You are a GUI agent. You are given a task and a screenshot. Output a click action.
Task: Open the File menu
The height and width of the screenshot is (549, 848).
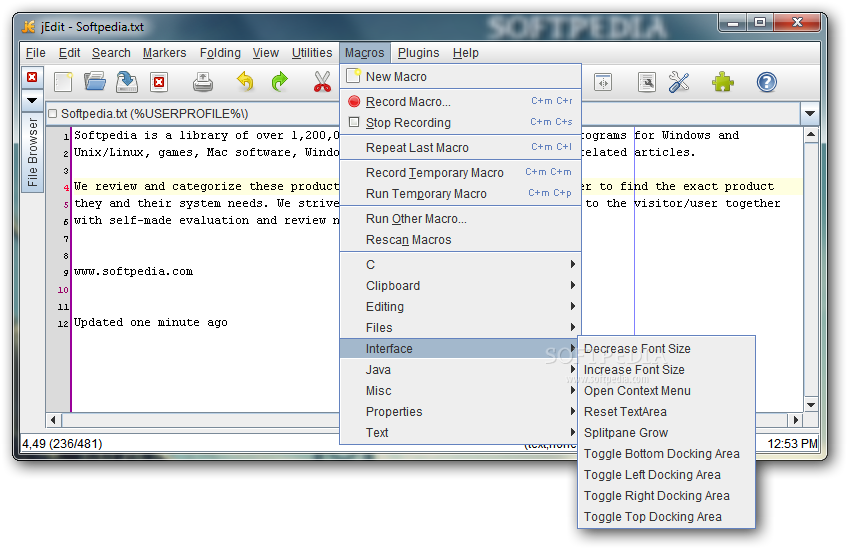point(36,53)
